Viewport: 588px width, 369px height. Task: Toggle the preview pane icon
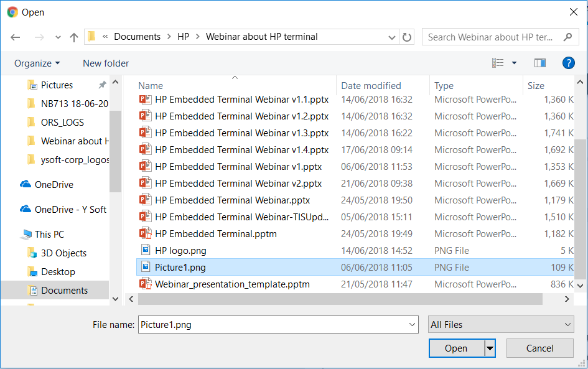point(539,63)
